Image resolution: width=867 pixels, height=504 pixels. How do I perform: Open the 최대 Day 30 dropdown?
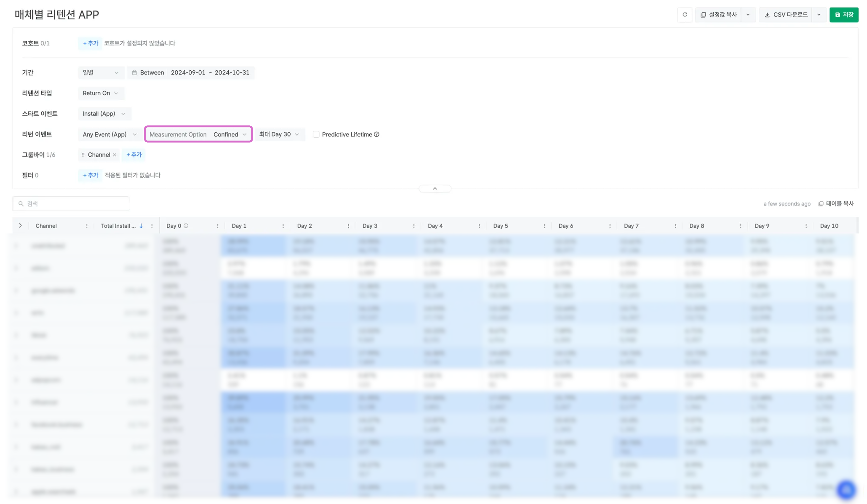coord(279,134)
